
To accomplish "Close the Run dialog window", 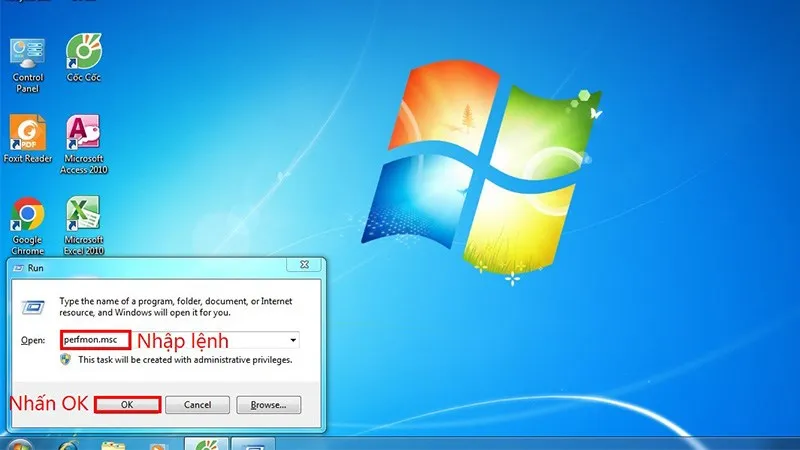I will pyautogui.click(x=303, y=265).
